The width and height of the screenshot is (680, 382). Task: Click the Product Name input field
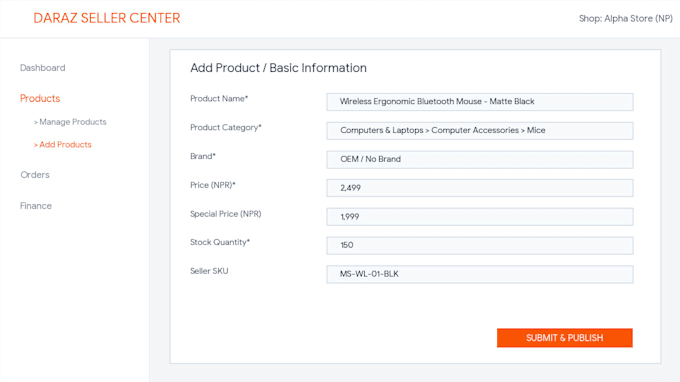tap(480, 102)
